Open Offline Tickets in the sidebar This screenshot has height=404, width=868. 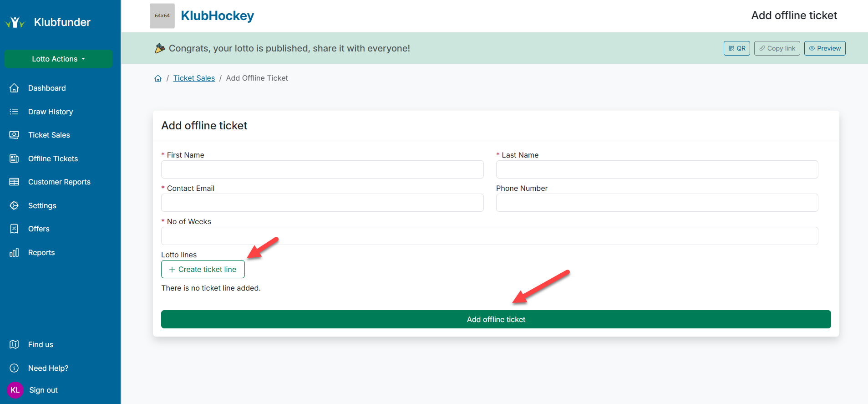[x=53, y=159]
